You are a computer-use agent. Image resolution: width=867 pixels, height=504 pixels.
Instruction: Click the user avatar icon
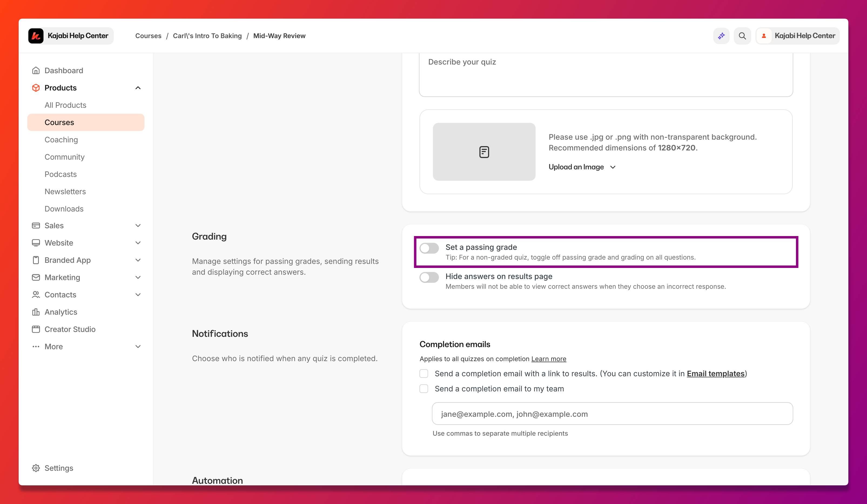click(764, 36)
